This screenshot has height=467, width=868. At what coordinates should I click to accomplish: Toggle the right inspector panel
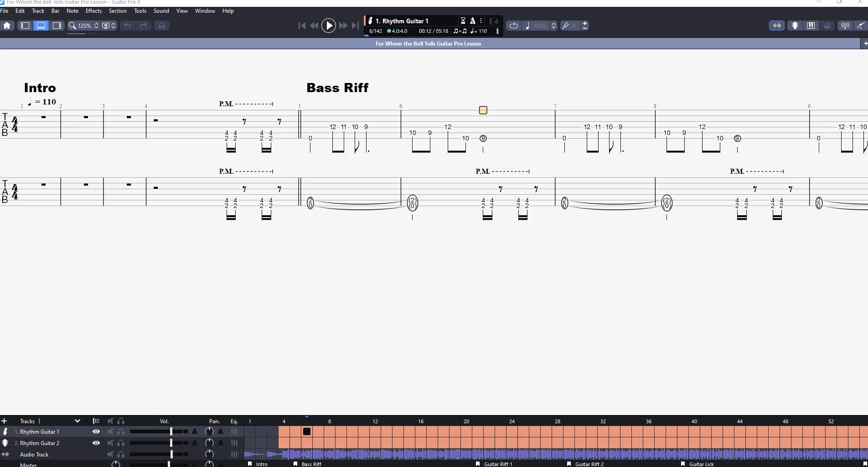pyautogui.click(x=57, y=26)
